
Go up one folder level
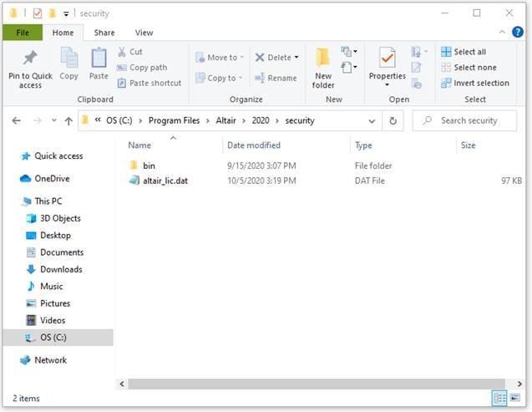pos(68,120)
